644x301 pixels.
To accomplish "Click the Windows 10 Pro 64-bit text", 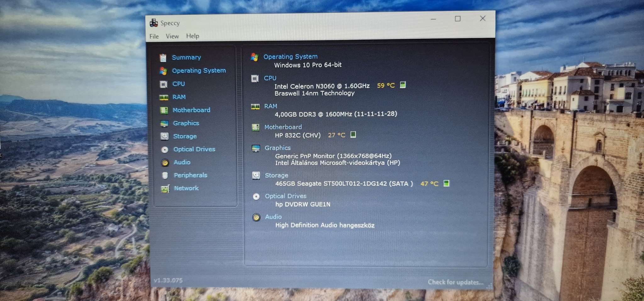I will [308, 65].
